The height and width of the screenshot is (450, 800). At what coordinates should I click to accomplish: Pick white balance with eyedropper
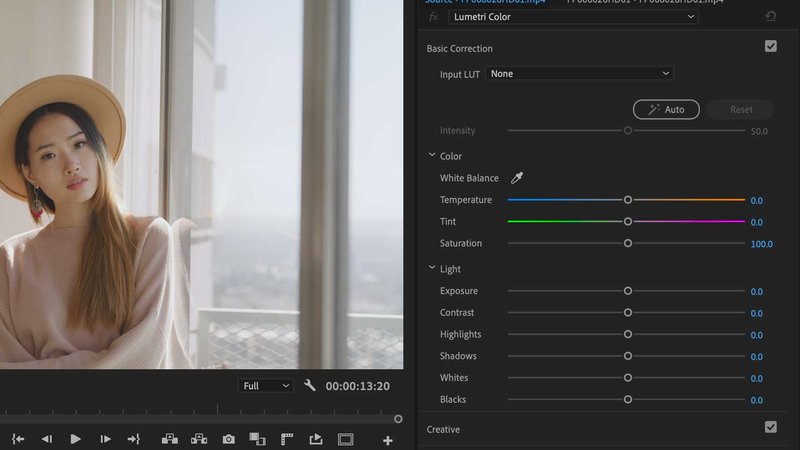click(517, 178)
